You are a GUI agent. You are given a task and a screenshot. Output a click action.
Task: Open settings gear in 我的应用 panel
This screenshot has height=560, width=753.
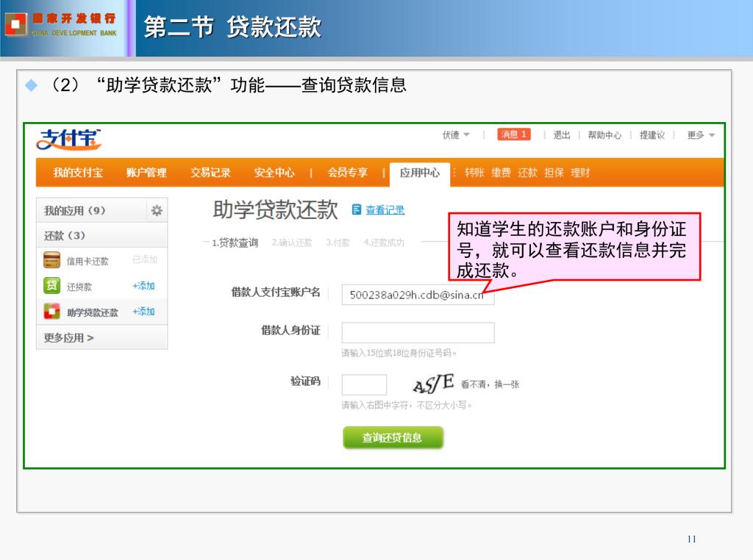[x=157, y=211]
